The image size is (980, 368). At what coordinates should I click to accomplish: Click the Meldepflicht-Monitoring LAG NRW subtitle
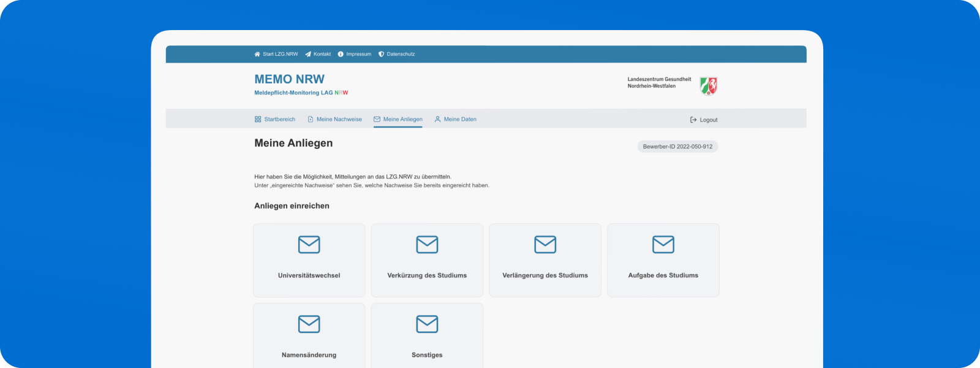coord(301,93)
